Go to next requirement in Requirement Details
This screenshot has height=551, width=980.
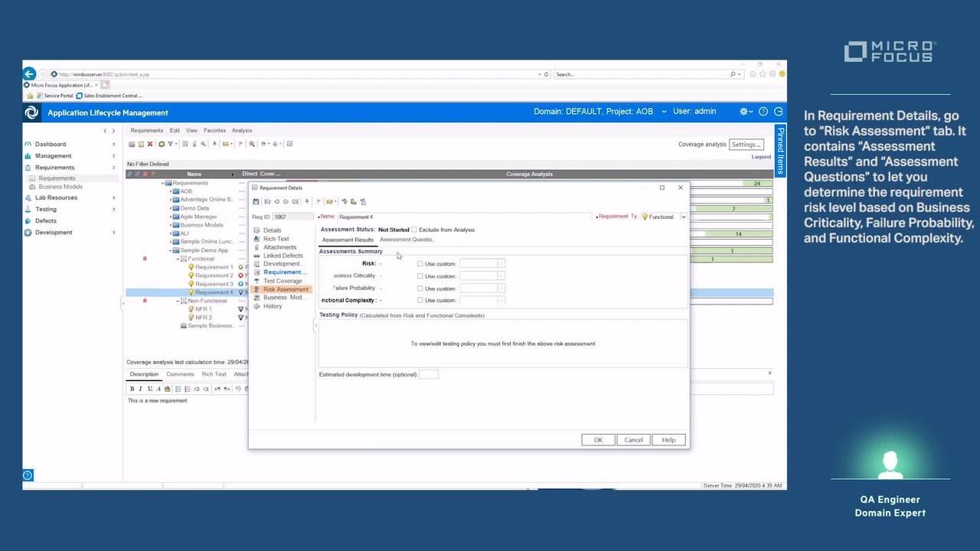pyautogui.click(x=286, y=202)
